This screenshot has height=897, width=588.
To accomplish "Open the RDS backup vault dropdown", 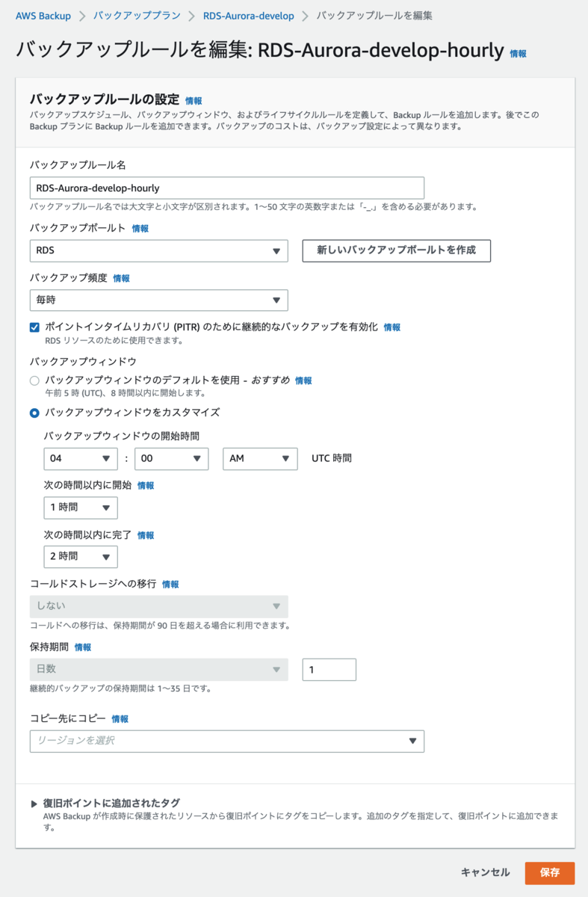I will [159, 251].
